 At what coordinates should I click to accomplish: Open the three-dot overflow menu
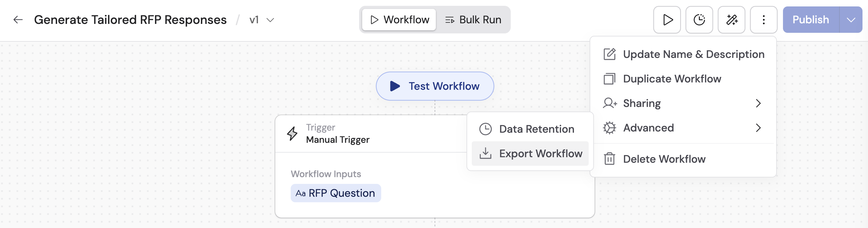tap(764, 20)
